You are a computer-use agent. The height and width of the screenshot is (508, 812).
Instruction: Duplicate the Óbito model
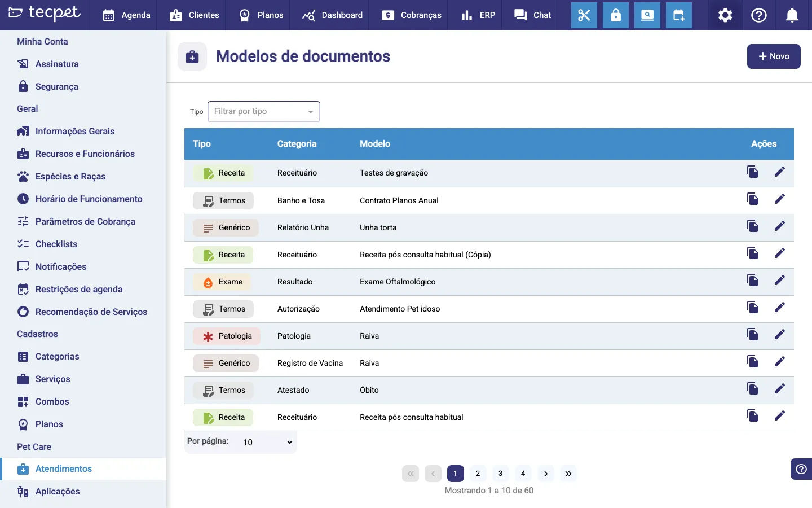pyautogui.click(x=752, y=388)
